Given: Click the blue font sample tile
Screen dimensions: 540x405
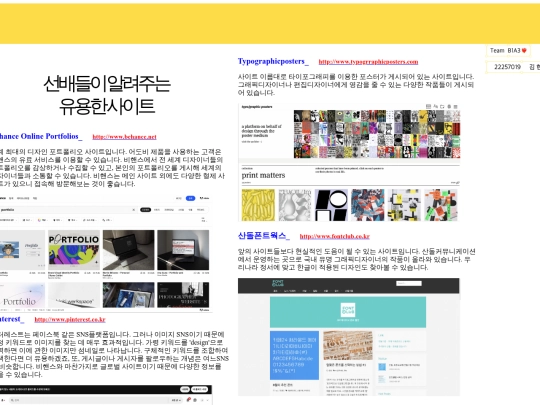Looking at the screenshot, I should 294,355.
